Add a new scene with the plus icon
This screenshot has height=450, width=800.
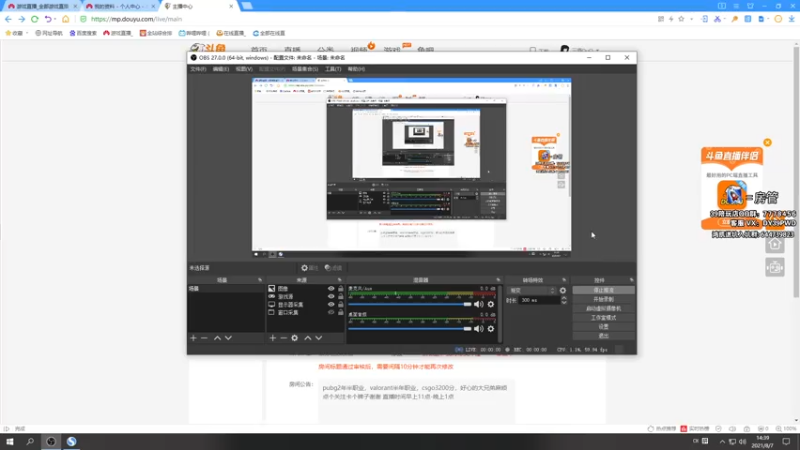[193, 338]
